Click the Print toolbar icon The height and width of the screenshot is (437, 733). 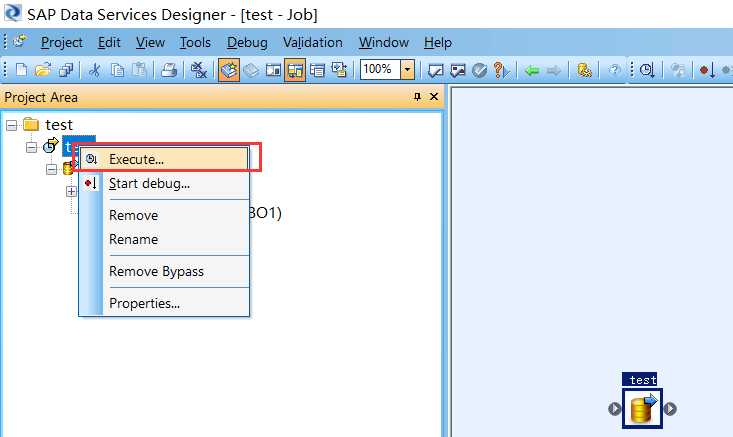tap(169, 70)
